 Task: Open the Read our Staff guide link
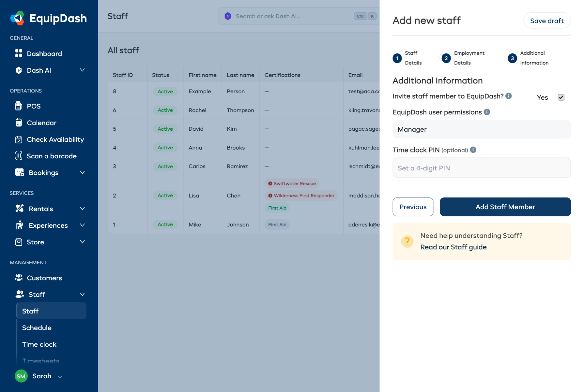tap(453, 247)
